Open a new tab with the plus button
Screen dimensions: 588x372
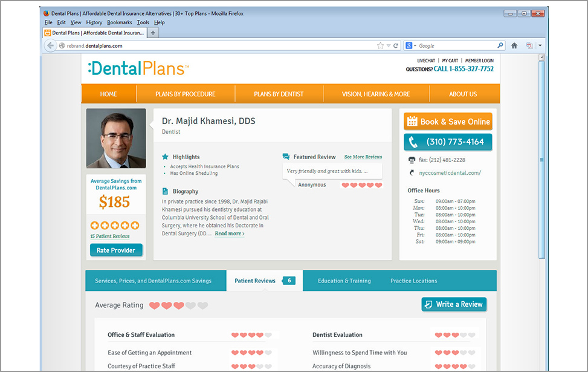(x=153, y=33)
